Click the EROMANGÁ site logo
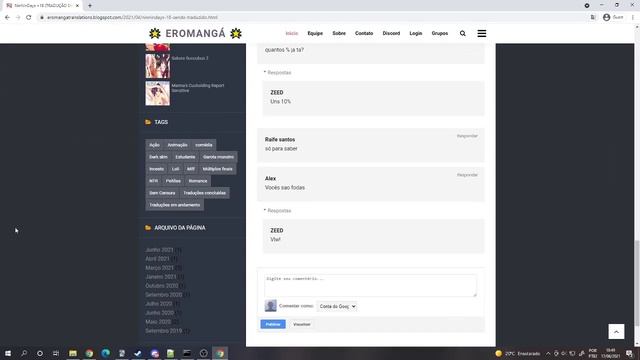The height and width of the screenshot is (360, 640). (195, 33)
